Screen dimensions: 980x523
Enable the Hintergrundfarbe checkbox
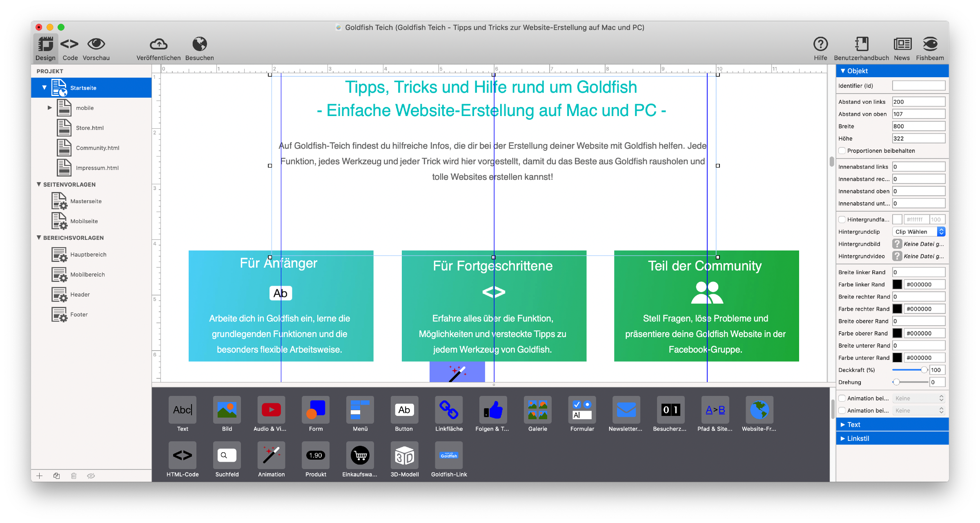842,219
